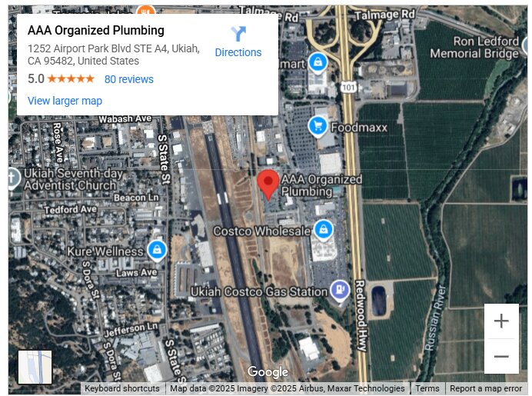Viewport: 532px width, 396px height.
Task: Click the Directions arrow icon
Action: coord(238,34)
